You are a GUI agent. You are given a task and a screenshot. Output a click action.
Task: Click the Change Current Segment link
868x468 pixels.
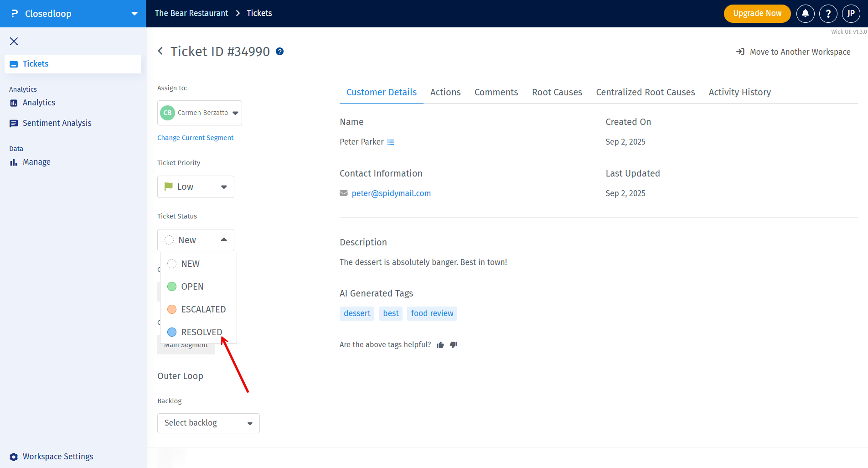195,138
